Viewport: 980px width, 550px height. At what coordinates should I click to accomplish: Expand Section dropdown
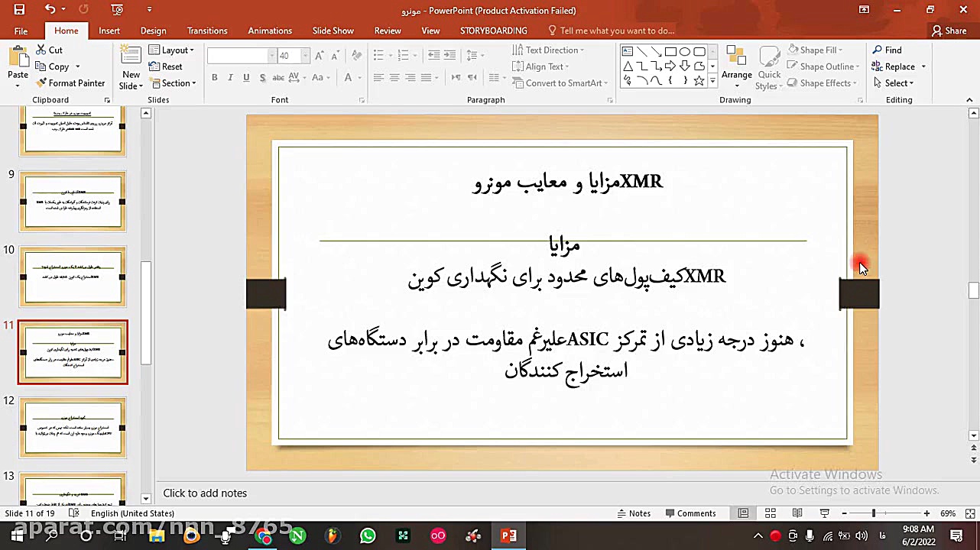(x=173, y=83)
